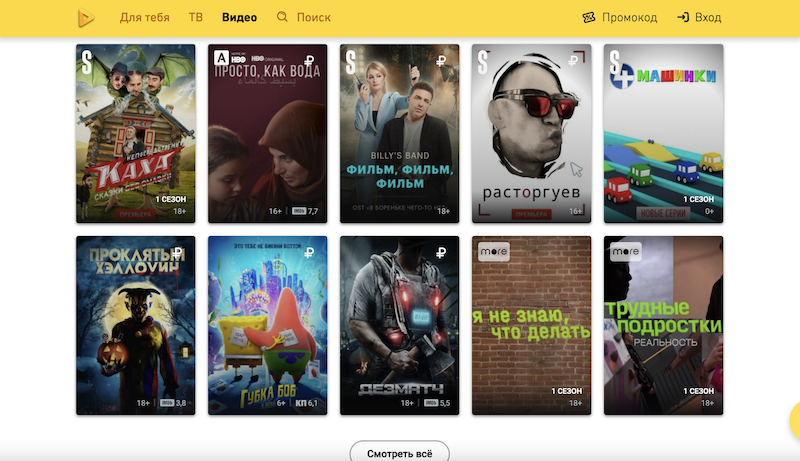800x461 pixels.
Task: Switch to the ТВ section
Action: pyautogui.click(x=195, y=17)
